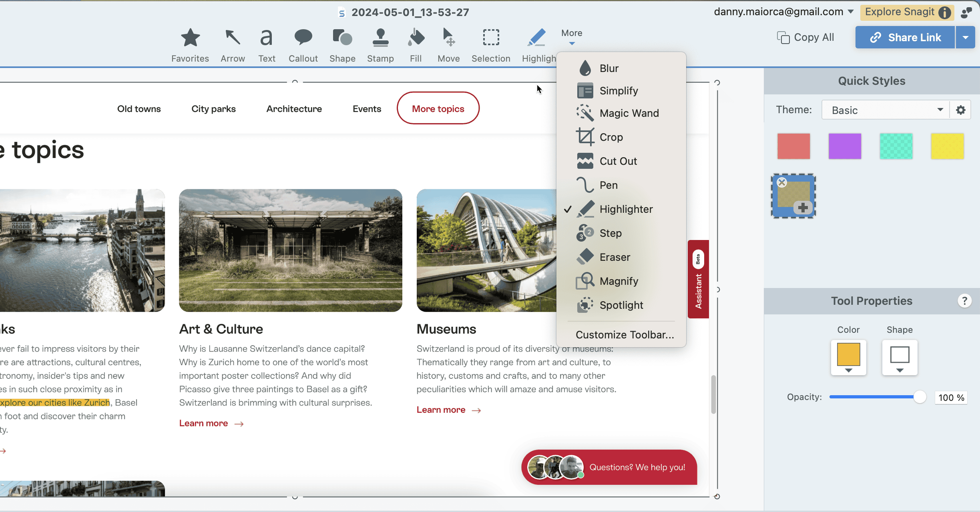Click the Opacity percentage field
The image size is (980, 512).
[951, 398]
